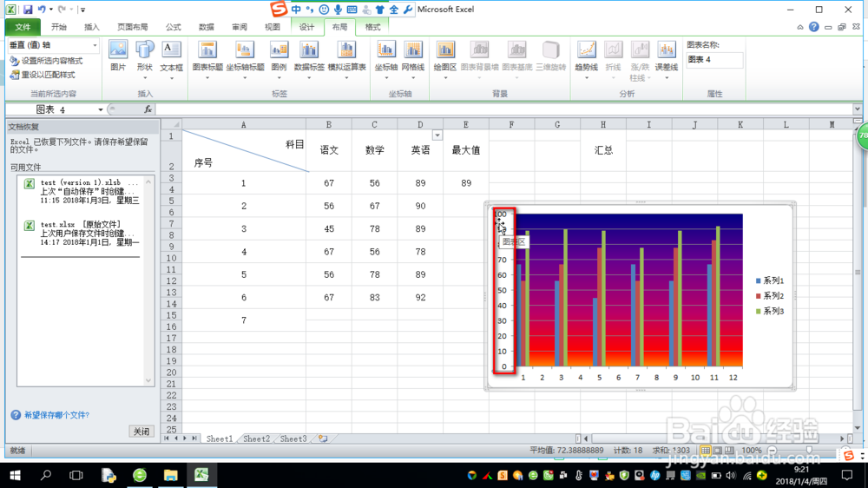Switch to the 格式 (Format) chart tab
The width and height of the screenshot is (868, 488).
coord(372,27)
